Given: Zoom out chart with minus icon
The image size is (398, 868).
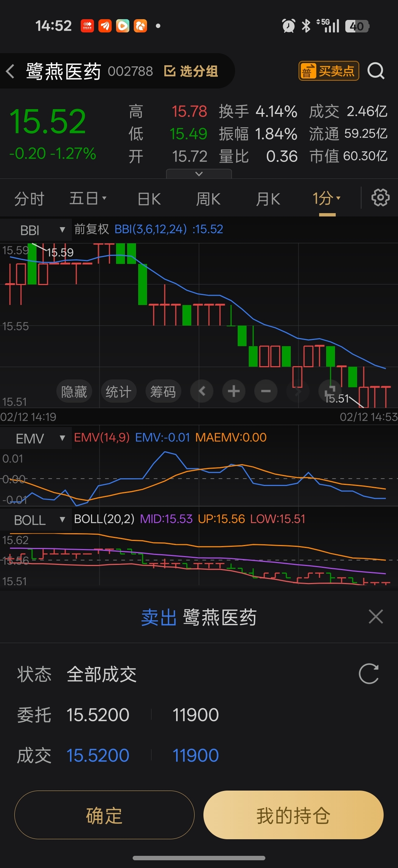Looking at the screenshot, I should (x=266, y=391).
